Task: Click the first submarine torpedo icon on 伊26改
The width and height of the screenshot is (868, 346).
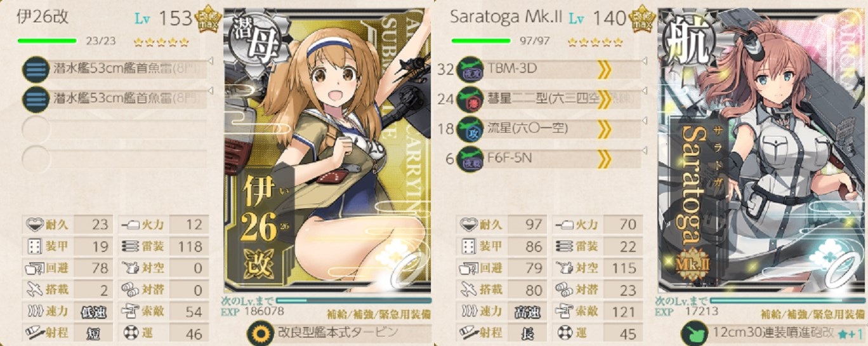Action: tap(36, 69)
